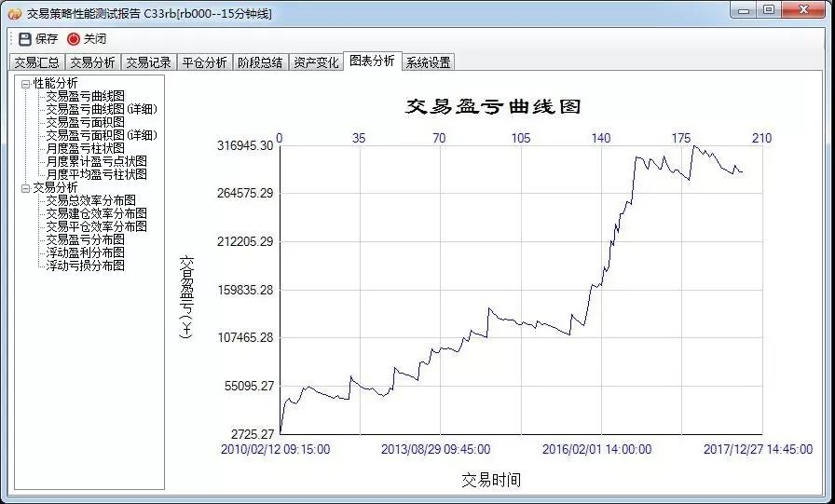Click top axis tick label 175
This screenshot has width=835, height=504.
(x=681, y=139)
